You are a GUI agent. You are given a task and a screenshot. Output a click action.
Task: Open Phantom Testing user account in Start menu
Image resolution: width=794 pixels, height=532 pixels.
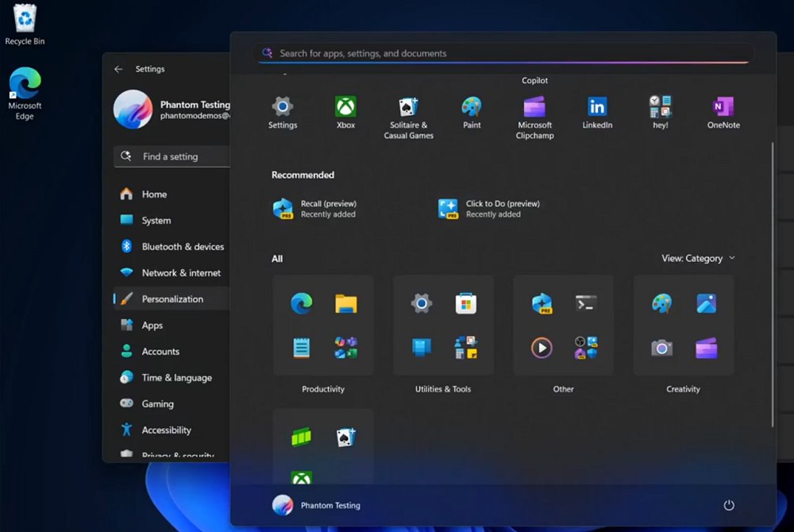[317, 505]
